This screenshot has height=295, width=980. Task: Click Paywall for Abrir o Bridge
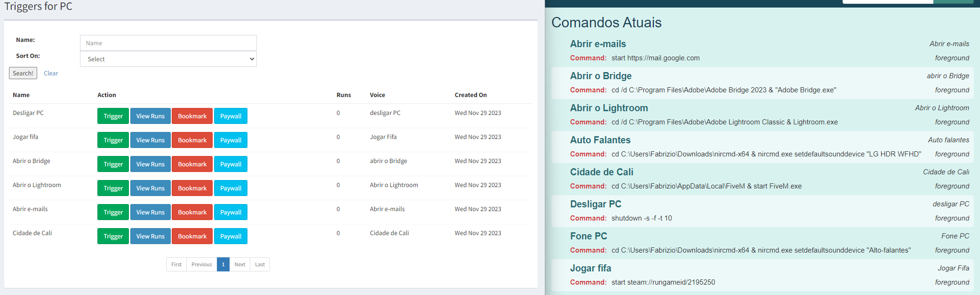[231, 164]
